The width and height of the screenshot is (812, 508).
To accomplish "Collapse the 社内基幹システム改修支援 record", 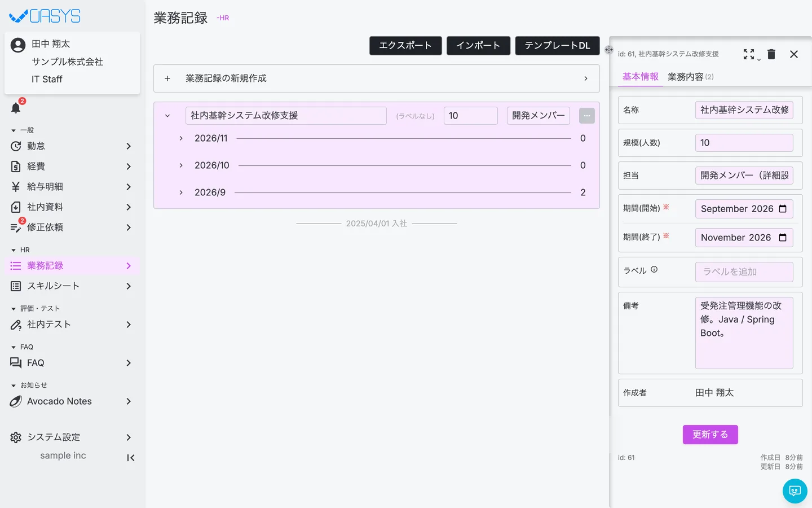I will [167, 116].
